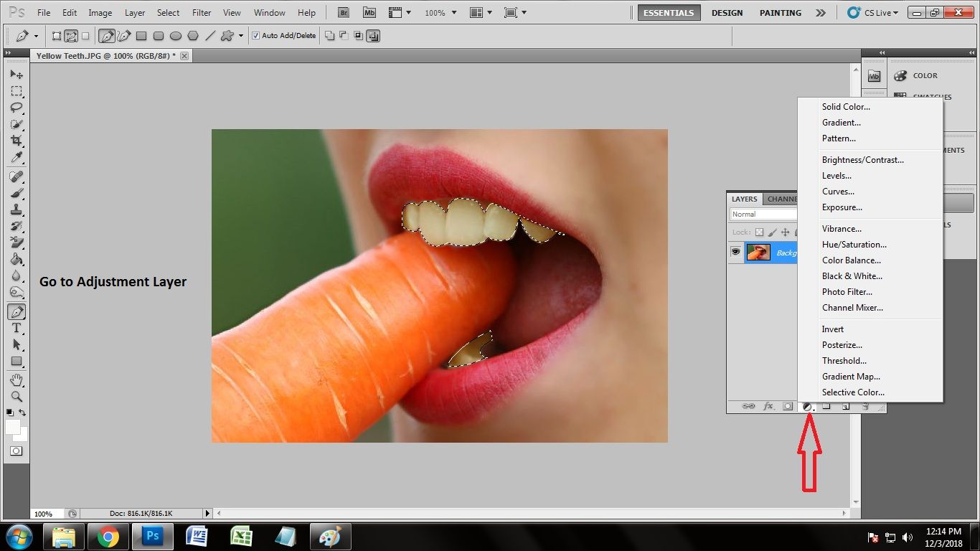Viewport: 980px width, 551px height.
Task: Select the Crop tool
Action: (16, 141)
